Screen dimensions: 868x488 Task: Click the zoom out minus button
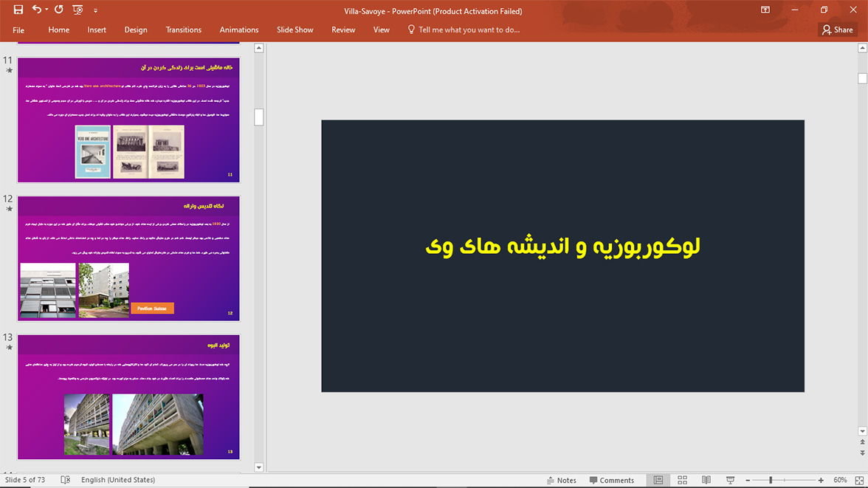pos(748,480)
